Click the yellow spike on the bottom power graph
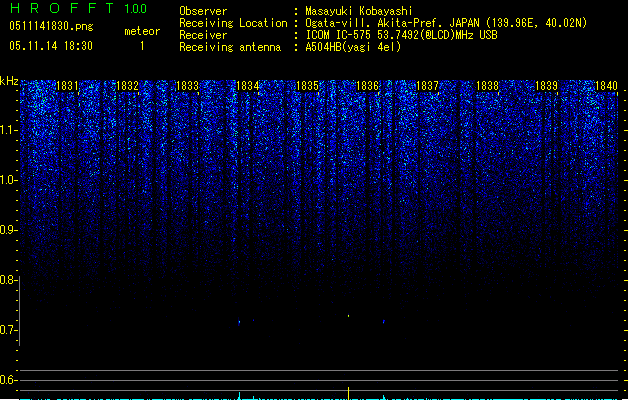This screenshot has width=629, height=400. tap(348, 393)
